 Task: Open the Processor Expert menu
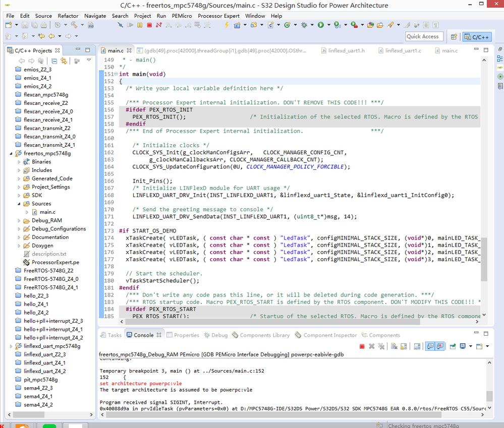(x=218, y=16)
